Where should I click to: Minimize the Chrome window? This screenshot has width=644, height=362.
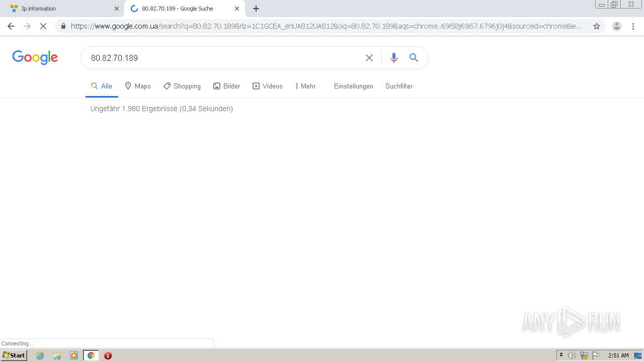coord(602,5)
